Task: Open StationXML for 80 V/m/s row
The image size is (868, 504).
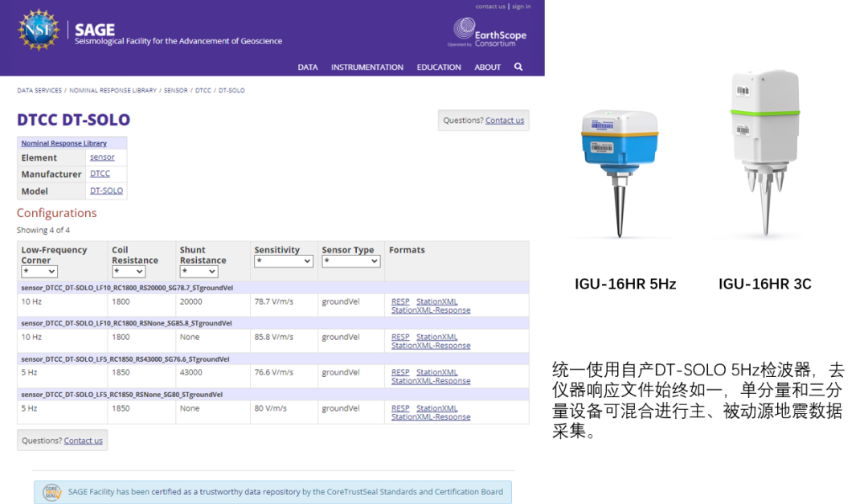Action: tap(436, 408)
